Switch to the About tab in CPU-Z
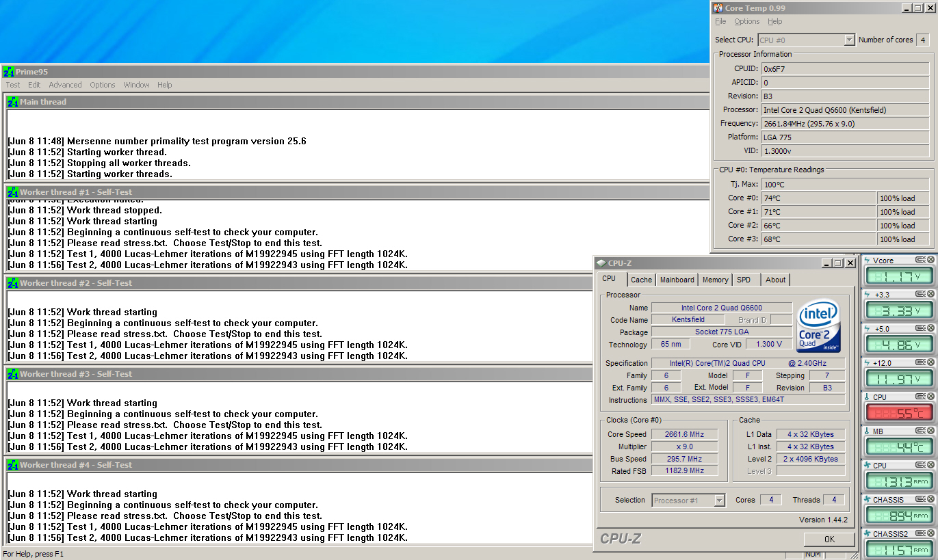The height and width of the screenshot is (560, 938). (776, 280)
